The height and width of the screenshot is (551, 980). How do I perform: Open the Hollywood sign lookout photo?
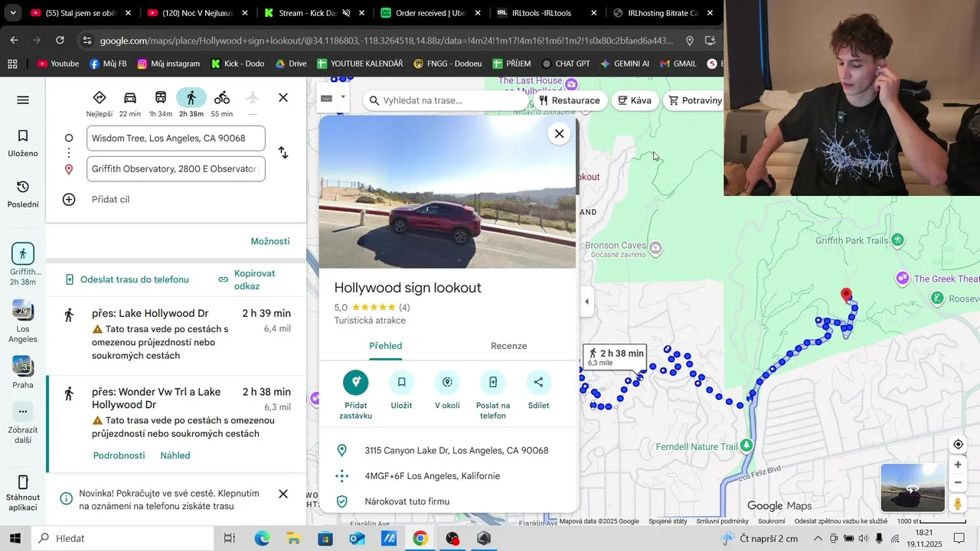[447, 192]
